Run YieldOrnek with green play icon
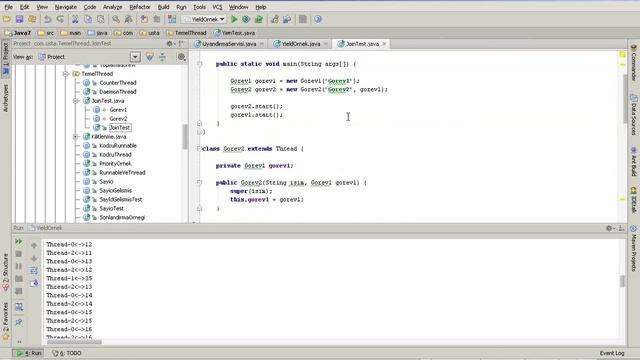640x360 pixels. coord(234,19)
